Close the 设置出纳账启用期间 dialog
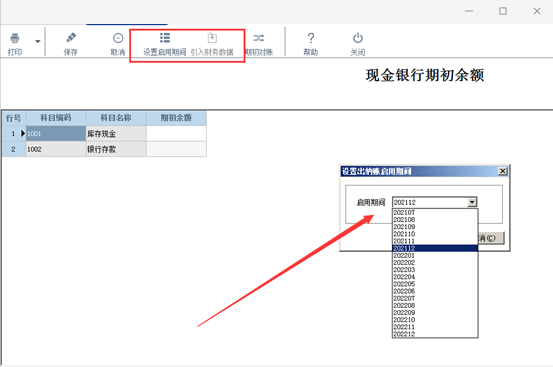553x367 pixels. (503, 171)
